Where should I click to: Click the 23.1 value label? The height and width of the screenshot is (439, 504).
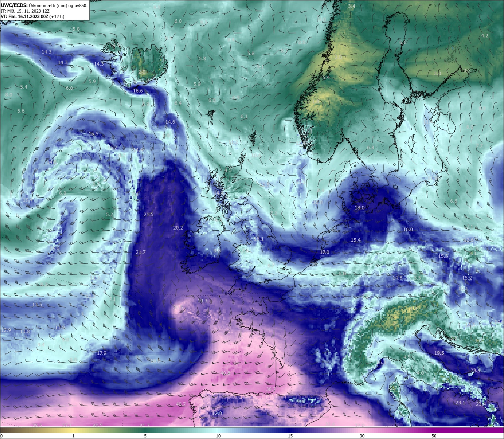[x=460, y=402]
